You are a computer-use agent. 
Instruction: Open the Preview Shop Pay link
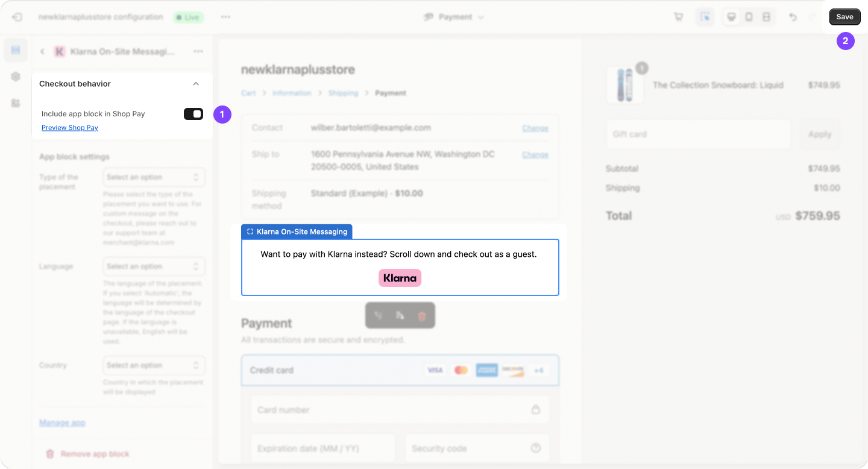click(70, 128)
